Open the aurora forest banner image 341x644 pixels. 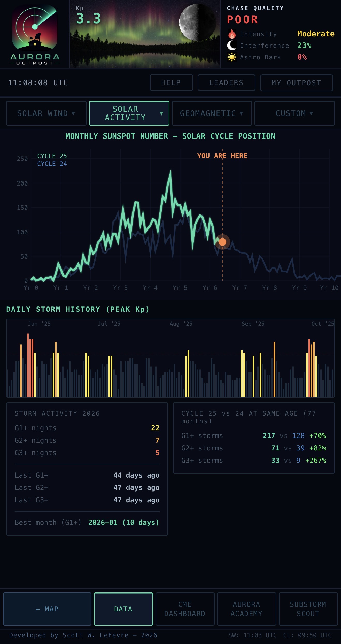point(145,34)
